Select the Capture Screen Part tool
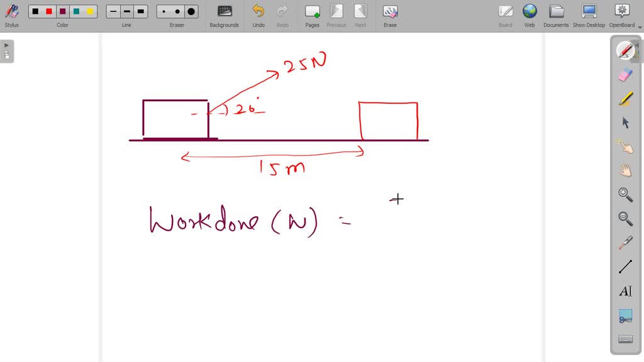 (625, 315)
